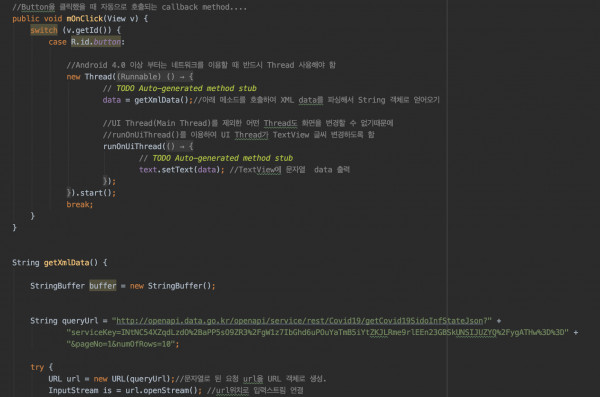Click the first TODO Auto-generated comment
This screenshot has height=397, width=600.
tap(179, 88)
